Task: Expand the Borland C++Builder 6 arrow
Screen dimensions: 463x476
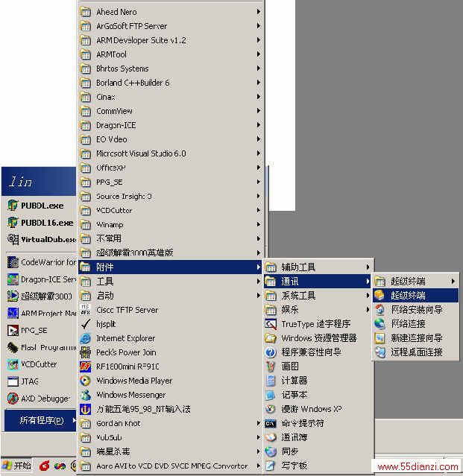Action: coord(259,83)
